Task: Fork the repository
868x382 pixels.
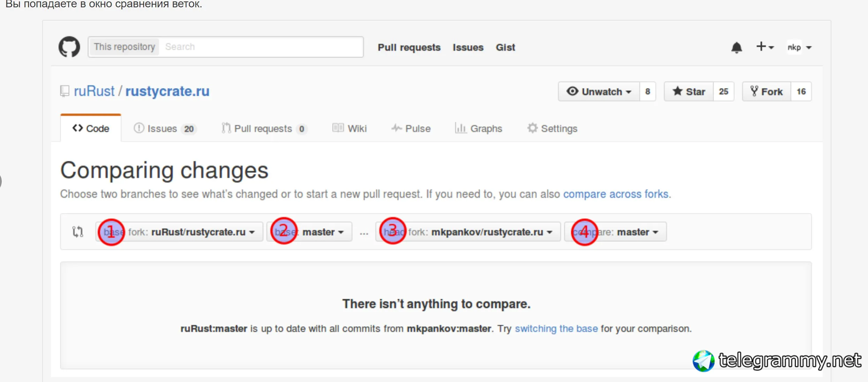Action: click(x=767, y=92)
